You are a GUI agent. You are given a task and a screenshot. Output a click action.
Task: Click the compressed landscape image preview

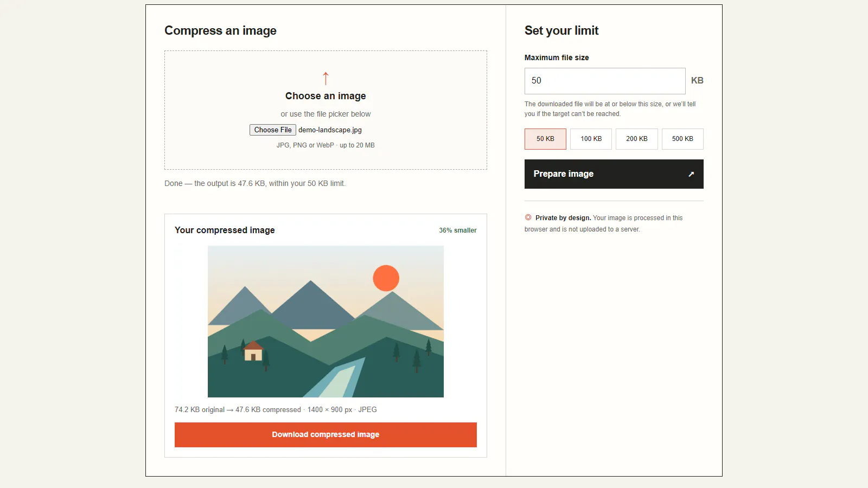(325, 322)
